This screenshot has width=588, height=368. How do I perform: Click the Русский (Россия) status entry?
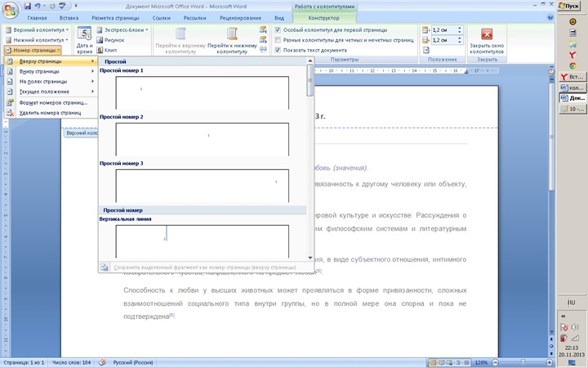click(133, 362)
